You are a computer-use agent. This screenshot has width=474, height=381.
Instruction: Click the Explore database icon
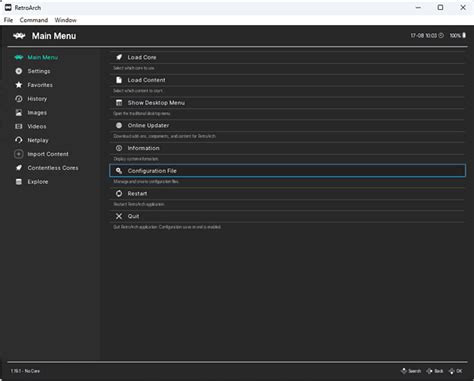point(19,182)
